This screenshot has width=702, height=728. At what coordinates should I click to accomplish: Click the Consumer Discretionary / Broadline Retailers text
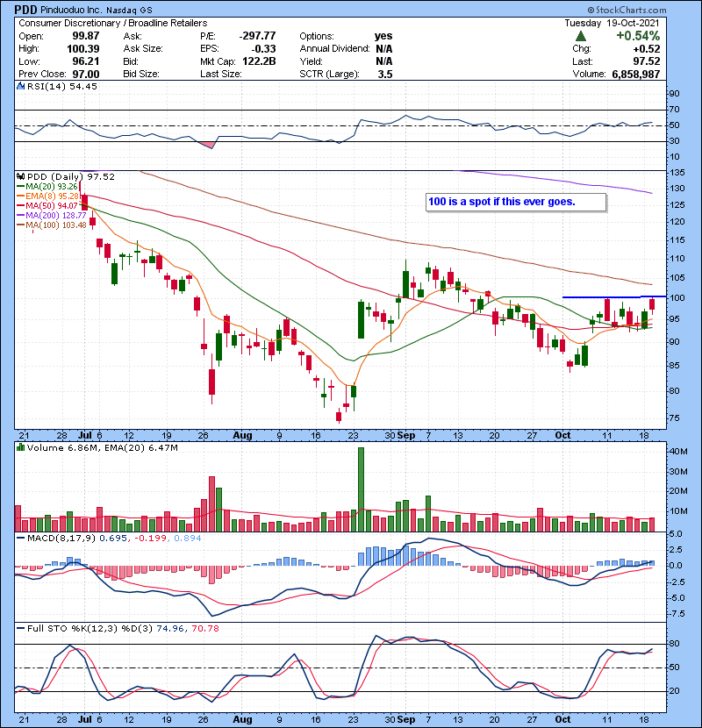tap(113, 23)
